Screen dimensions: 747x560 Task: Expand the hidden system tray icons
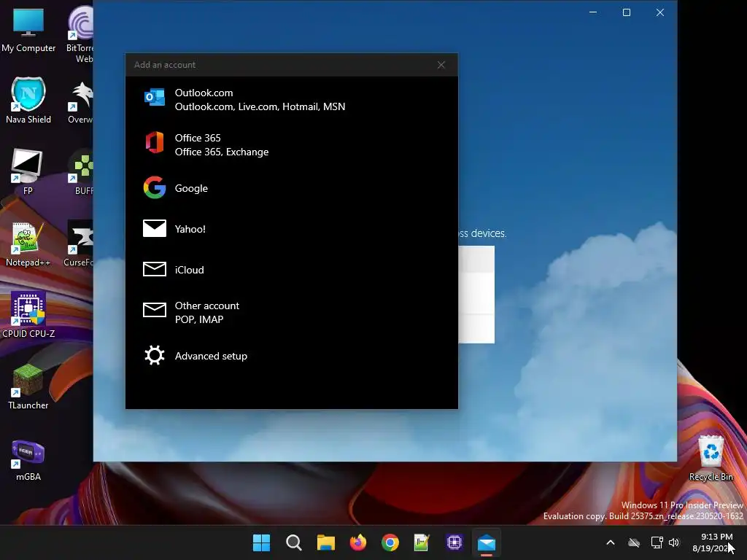(611, 542)
